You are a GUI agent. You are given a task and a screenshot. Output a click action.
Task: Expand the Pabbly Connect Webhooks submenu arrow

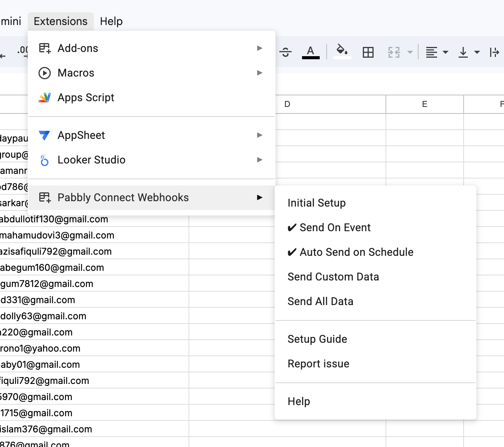click(260, 197)
